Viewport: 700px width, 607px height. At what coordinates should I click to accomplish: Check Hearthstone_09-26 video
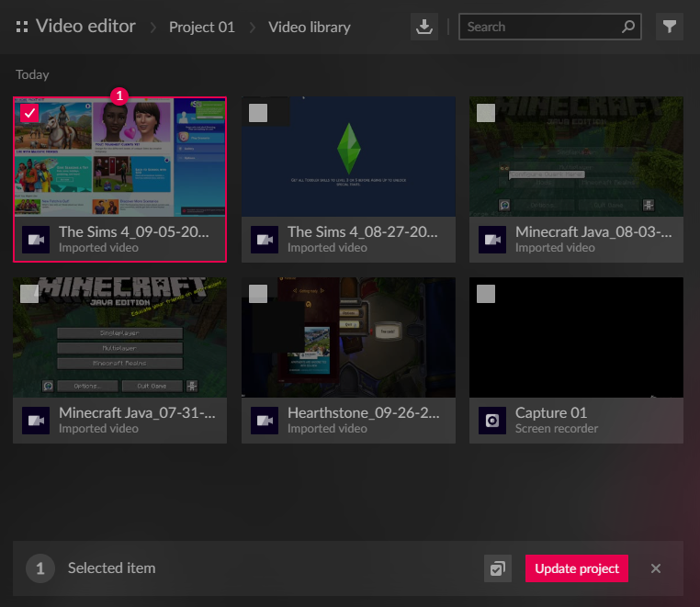pos(258,294)
